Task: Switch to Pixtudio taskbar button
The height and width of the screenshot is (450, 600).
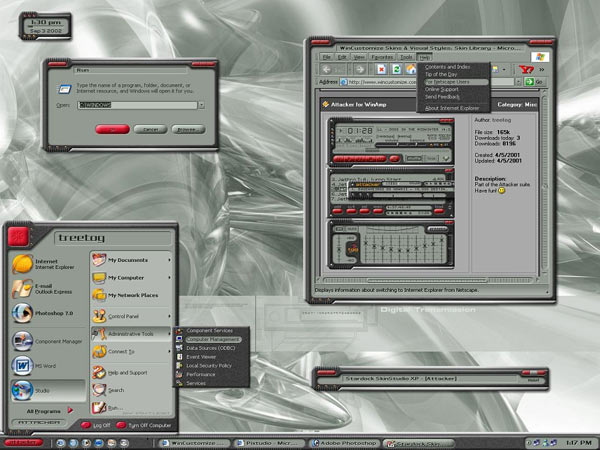Action: 269,443
